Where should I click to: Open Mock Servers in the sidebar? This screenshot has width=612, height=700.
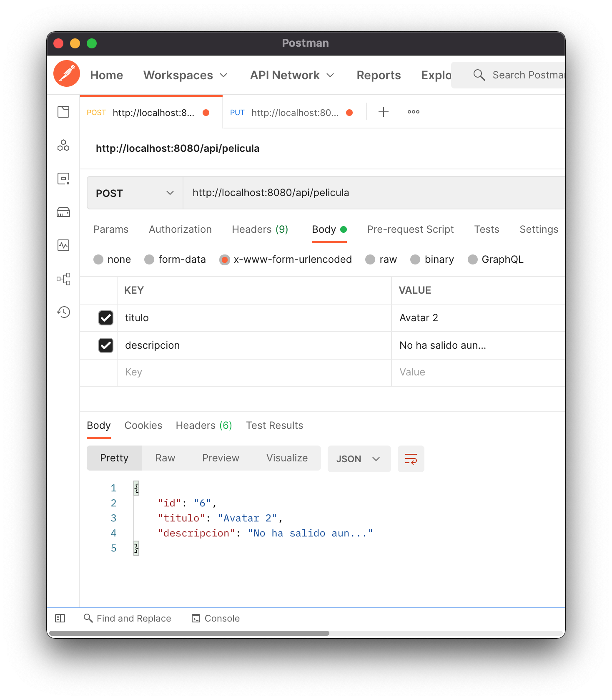tap(63, 212)
